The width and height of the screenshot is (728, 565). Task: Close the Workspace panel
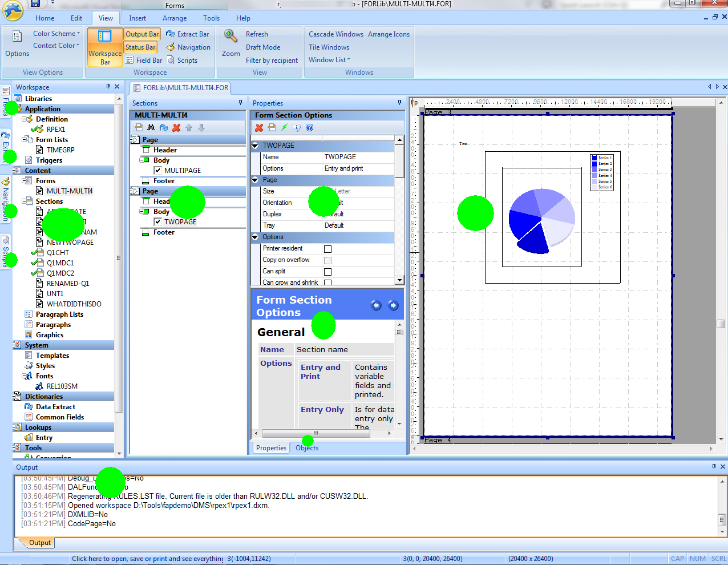click(117, 87)
